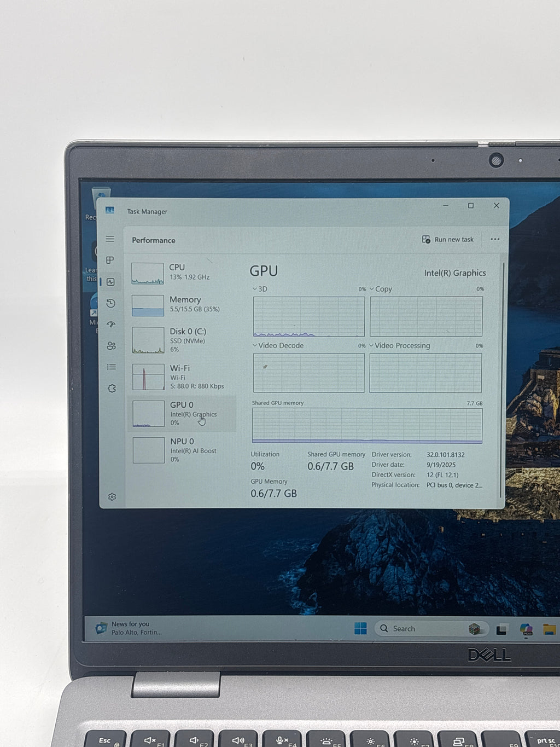Click the Physical location PCI bus value
The image size is (560, 747).
[454, 485]
